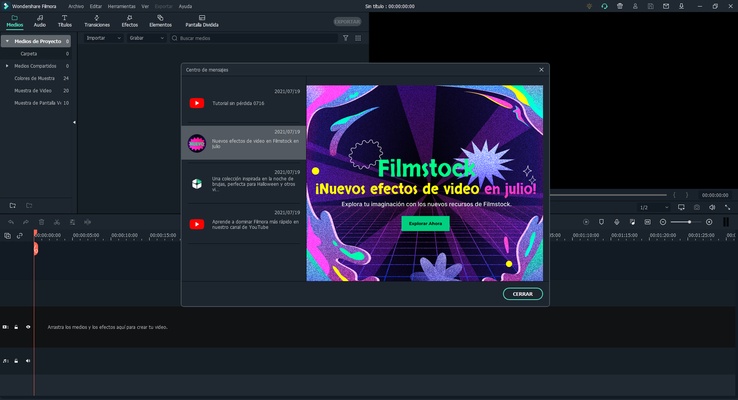Click the timeline zoom out circle
The height and width of the screenshot is (400, 738).
(663, 222)
